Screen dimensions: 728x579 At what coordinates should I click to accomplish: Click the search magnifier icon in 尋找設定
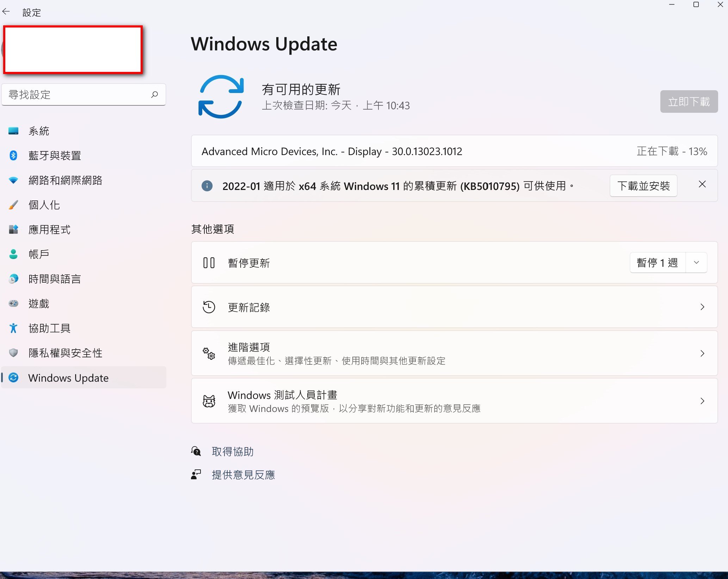click(x=154, y=94)
